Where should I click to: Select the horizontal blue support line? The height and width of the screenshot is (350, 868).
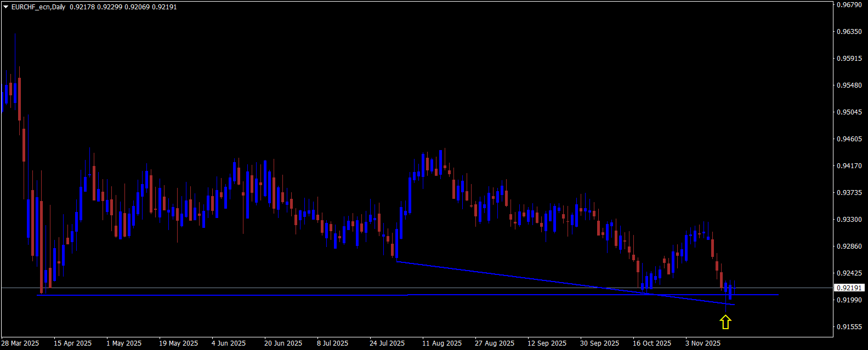(x=407, y=295)
